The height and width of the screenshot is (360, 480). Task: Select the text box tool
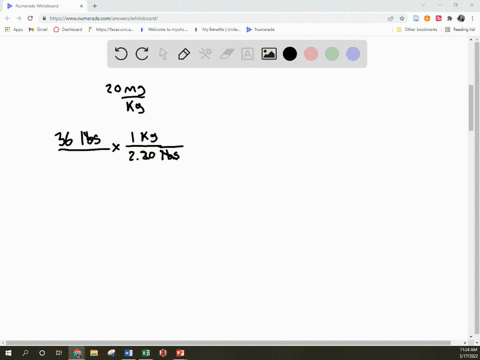pyautogui.click(x=247, y=54)
